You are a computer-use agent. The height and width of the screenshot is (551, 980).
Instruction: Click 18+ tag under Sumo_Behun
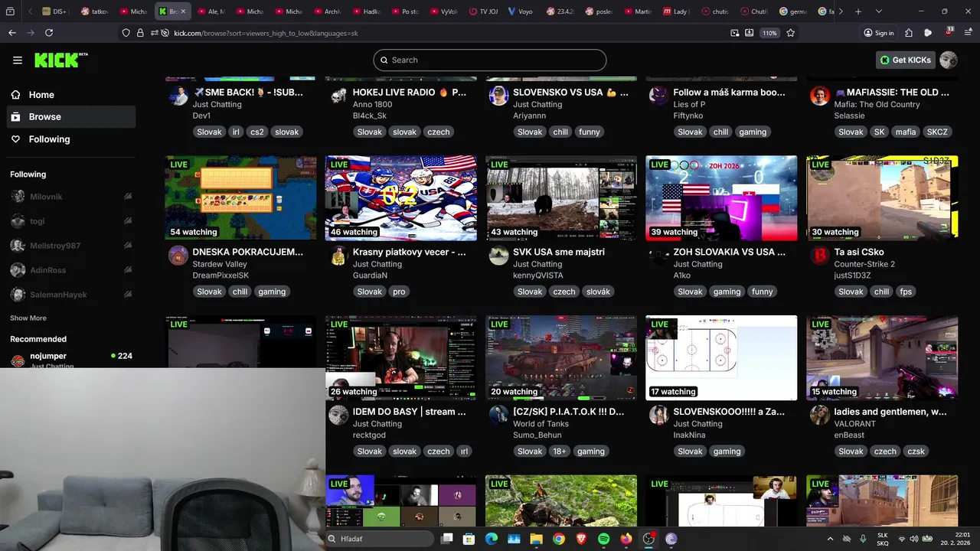(x=560, y=452)
